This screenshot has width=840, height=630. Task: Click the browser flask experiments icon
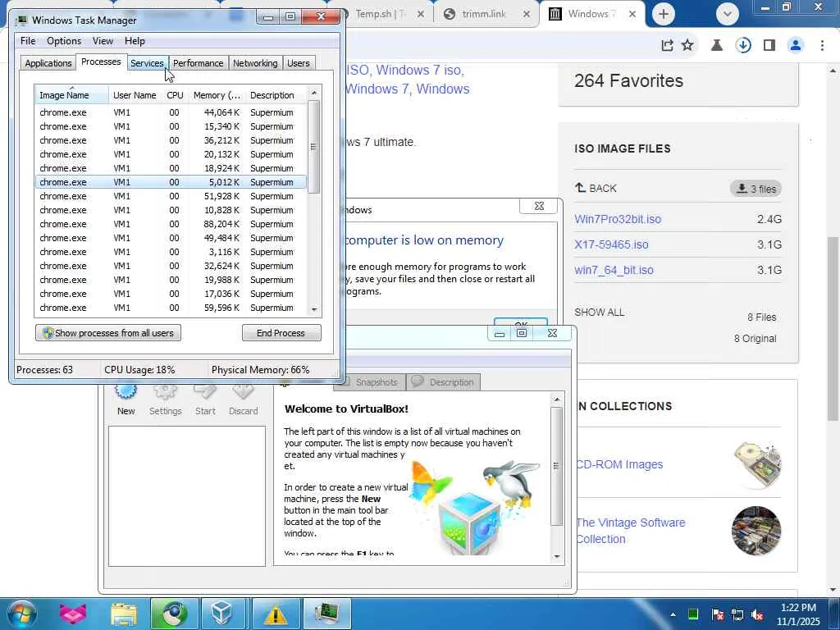(717, 46)
